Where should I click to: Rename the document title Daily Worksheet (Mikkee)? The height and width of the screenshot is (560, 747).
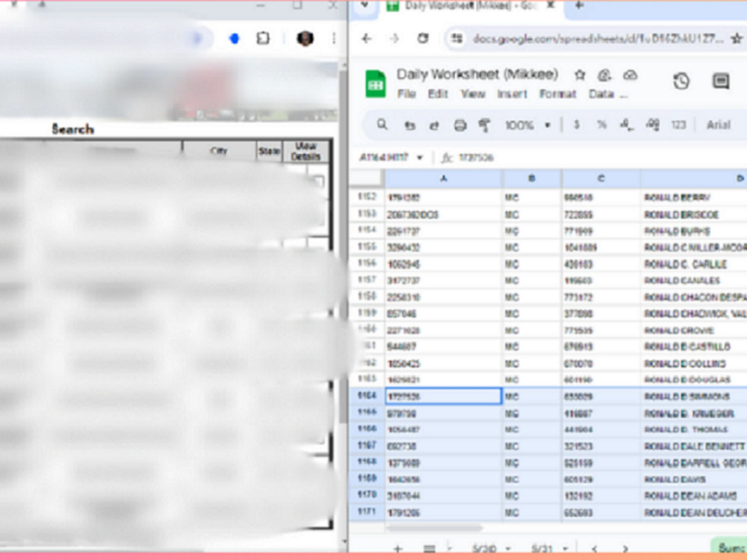(x=477, y=74)
